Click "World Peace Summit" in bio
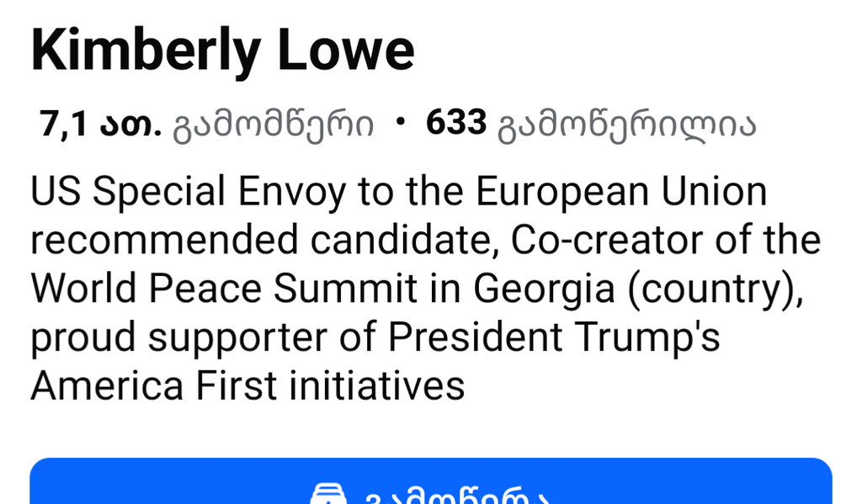Viewport: 862px width, 504px height. pyautogui.click(x=224, y=289)
